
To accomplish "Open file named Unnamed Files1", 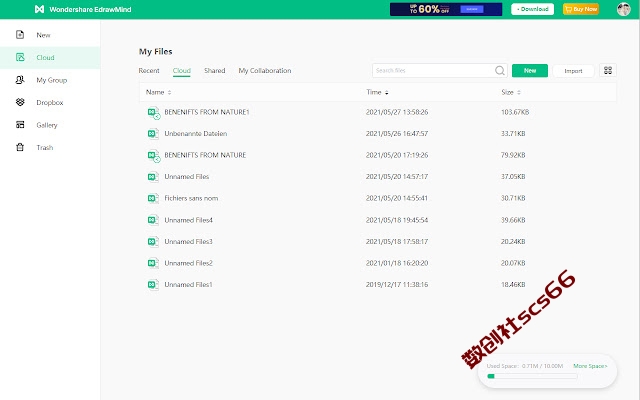I will click(x=188, y=284).
